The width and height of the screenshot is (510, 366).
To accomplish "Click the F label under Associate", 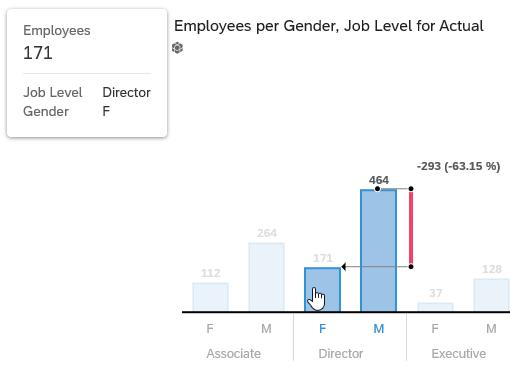I will tap(210, 329).
